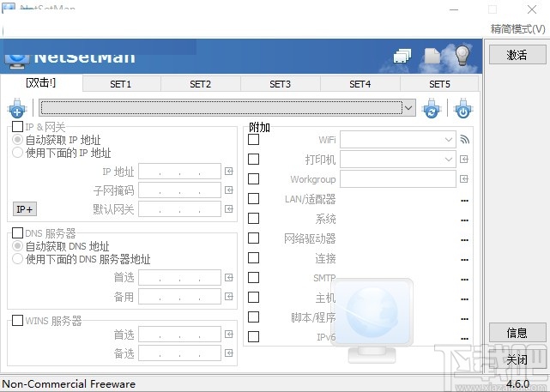
Task: Open the LAN/适配器 options ellipsis
Action: coord(464,201)
